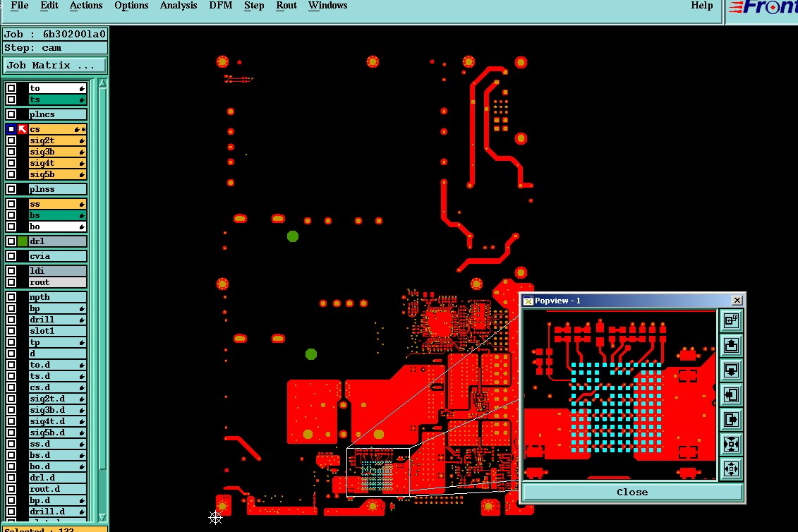Open the Edit menu
Screen dimensions: 798x532
[x=49, y=6]
